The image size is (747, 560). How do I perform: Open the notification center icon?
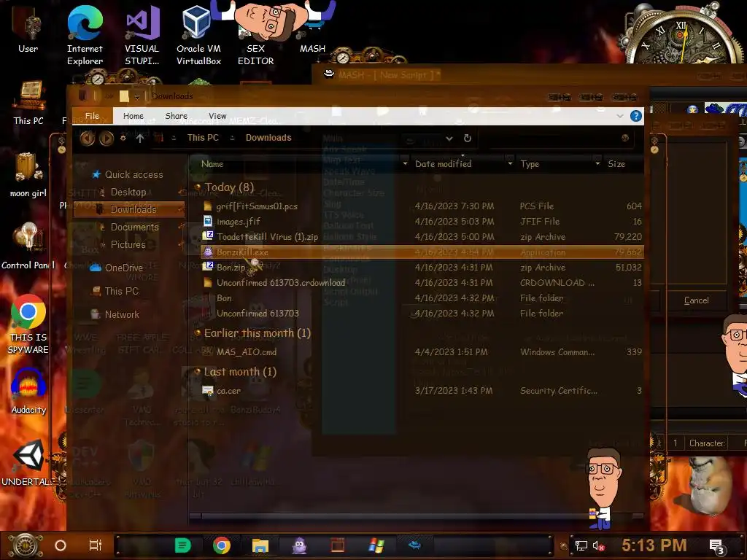(x=718, y=547)
